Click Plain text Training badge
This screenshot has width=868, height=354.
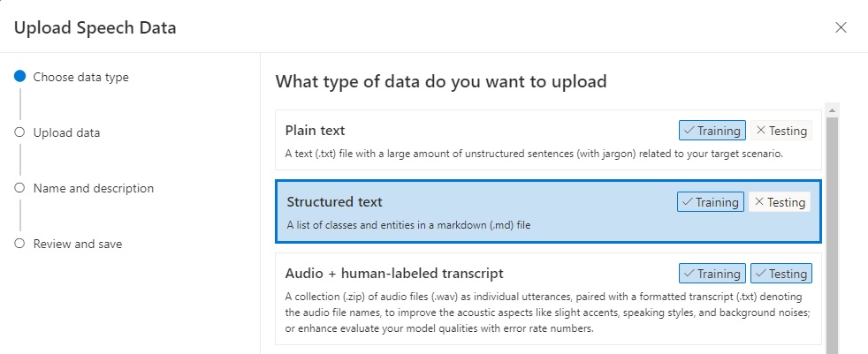tap(712, 131)
